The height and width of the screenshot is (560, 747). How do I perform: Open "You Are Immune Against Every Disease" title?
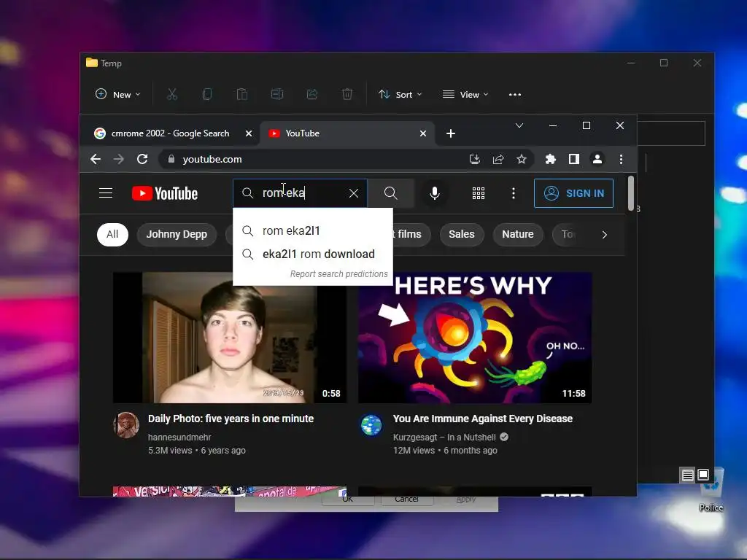tap(483, 419)
